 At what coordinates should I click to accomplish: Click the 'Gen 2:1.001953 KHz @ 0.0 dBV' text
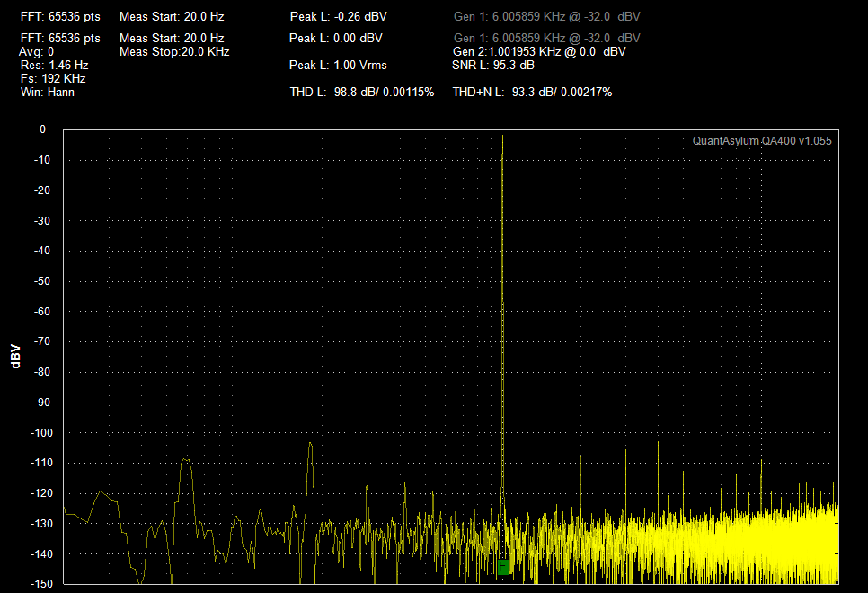pos(539,52)
